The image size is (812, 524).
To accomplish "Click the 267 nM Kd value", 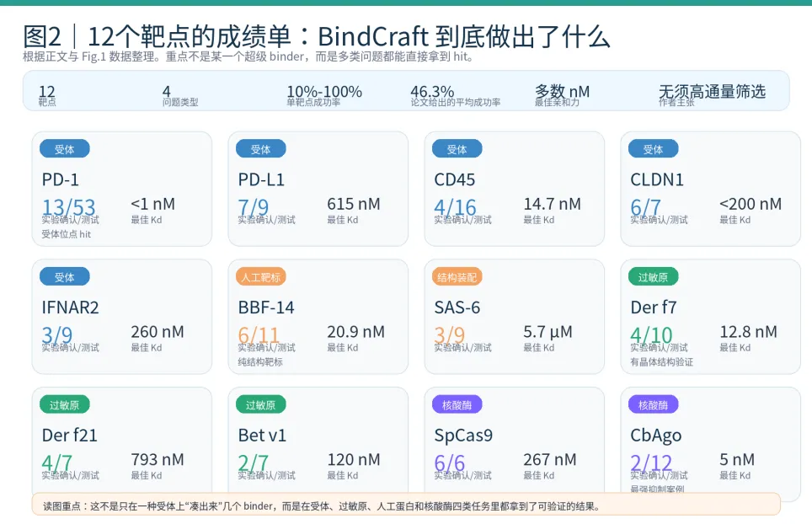I will [x=550, y=459].
